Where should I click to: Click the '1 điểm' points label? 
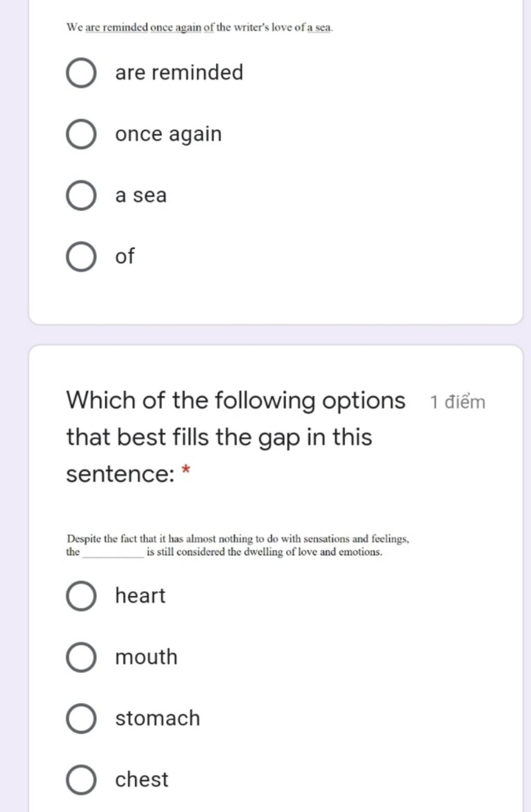pos(458,402)
